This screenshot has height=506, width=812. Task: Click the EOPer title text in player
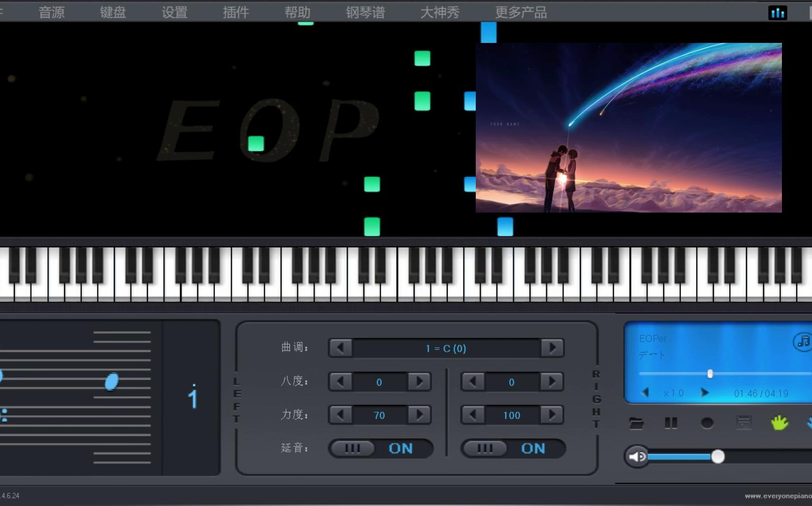click(x=653, y=339)
